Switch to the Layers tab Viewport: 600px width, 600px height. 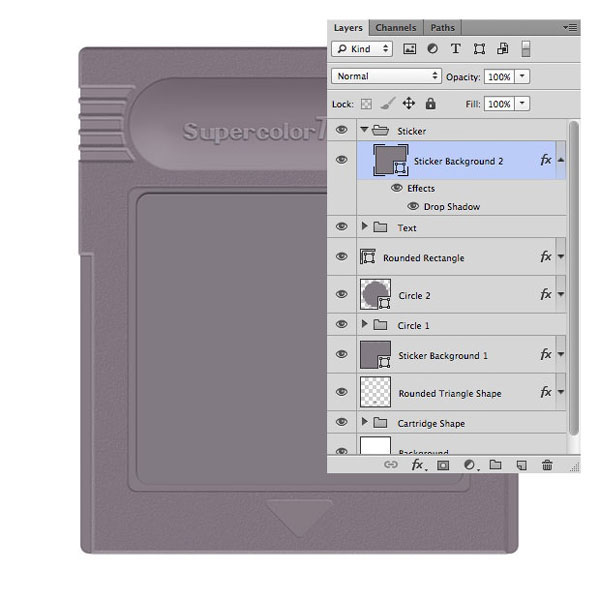(348, 28)
